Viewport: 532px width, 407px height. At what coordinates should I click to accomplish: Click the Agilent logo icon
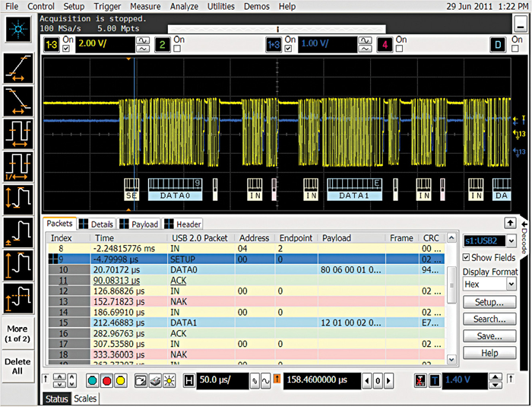click(18, 30)
